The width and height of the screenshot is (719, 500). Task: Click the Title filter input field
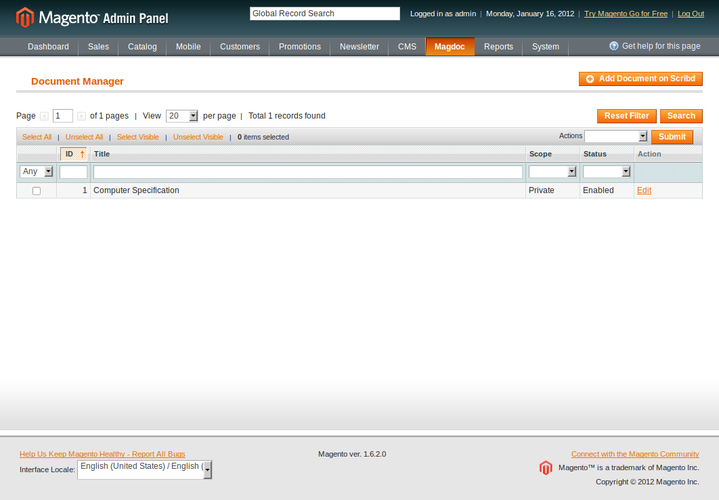308,172
